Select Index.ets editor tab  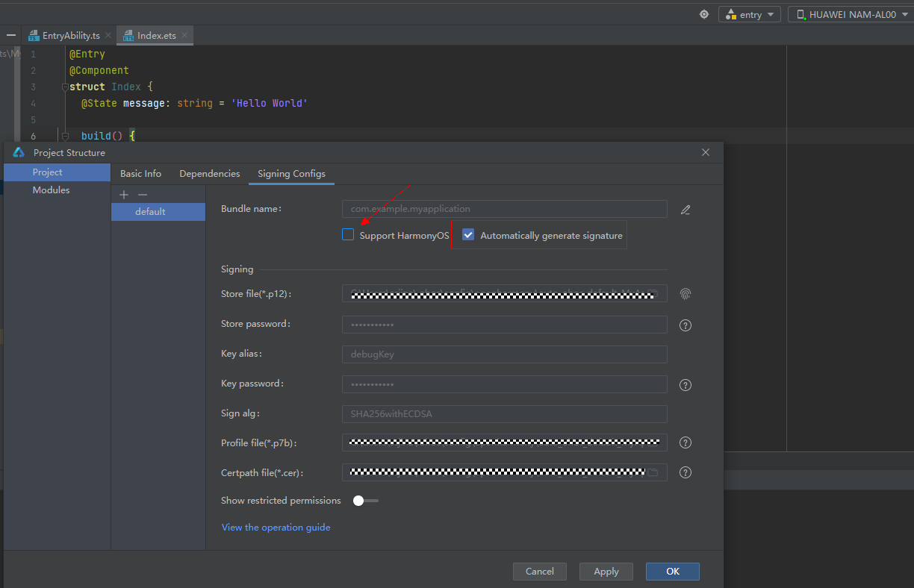pos(156,35)
